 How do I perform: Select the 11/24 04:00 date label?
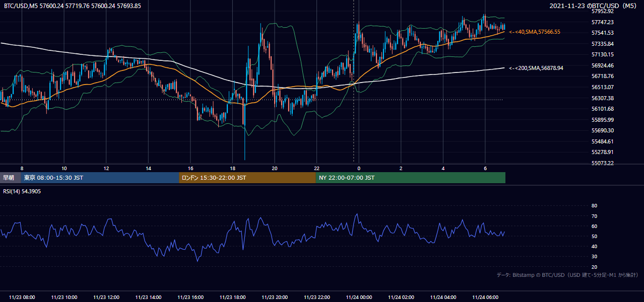click(443, 297)
